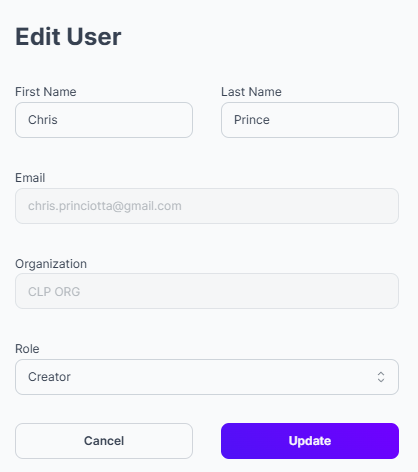Click the up-down chevron icon in Role
418x472 pixels.
pyautogui.click(x=381, y=377)
